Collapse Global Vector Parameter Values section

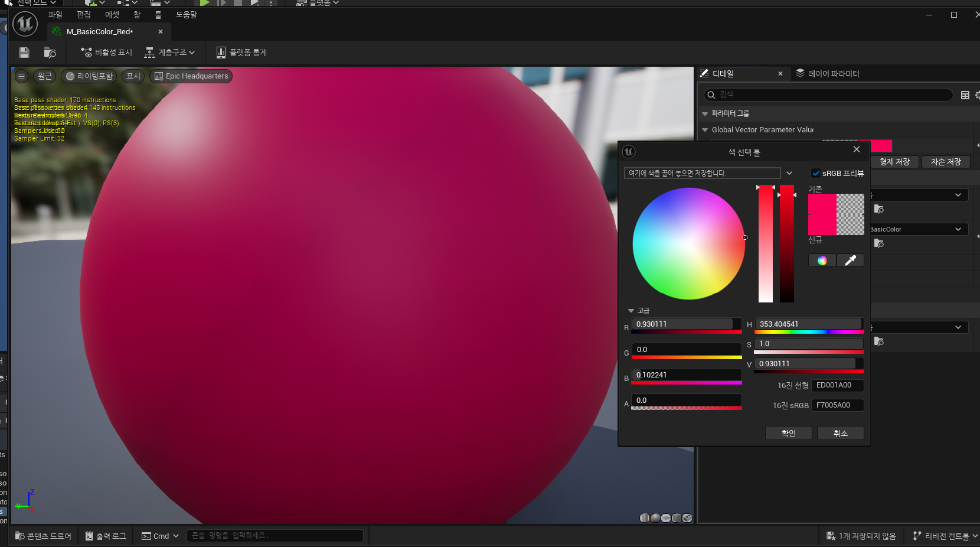pyautogui.click(x=705, y=130)
